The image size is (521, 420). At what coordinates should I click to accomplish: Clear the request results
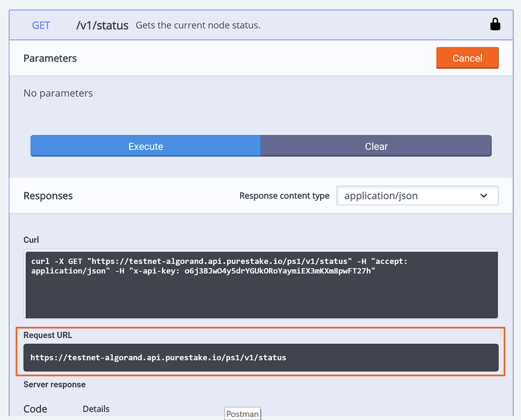point(376,146)
